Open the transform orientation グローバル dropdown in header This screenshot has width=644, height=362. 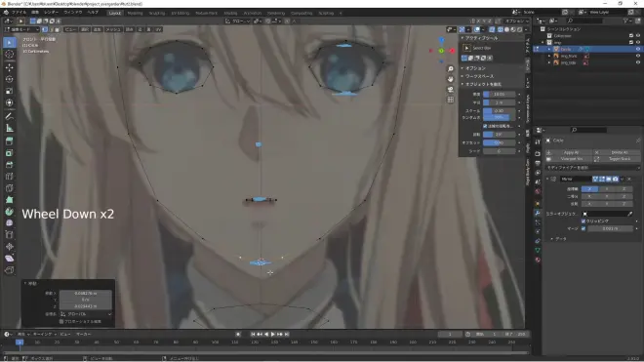(x=238, y=20)
